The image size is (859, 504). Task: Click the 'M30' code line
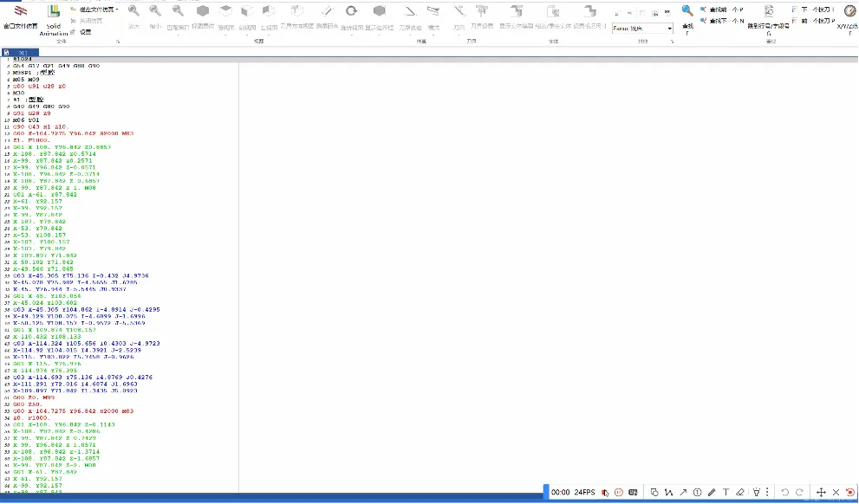point(18,93)
